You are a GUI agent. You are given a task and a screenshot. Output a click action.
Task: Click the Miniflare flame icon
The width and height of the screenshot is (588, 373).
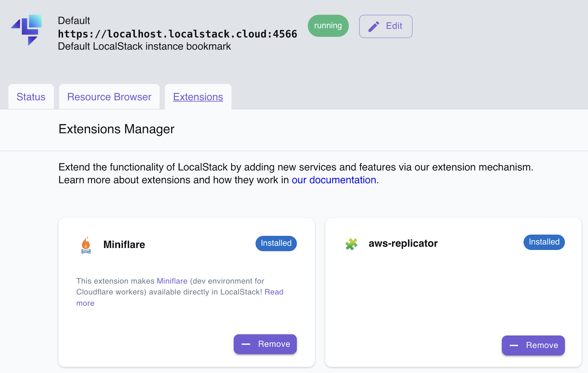(x=86, y=245)
